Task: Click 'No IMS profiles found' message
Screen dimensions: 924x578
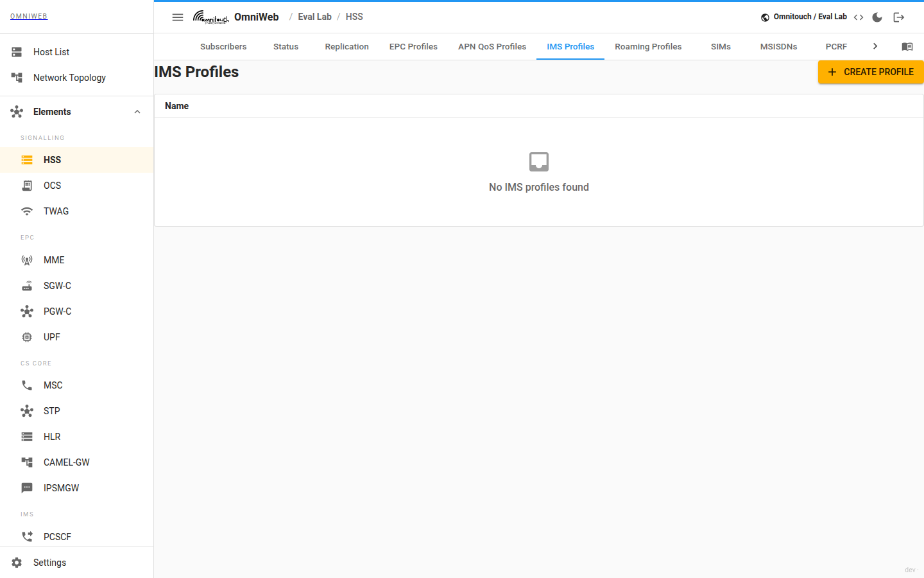Action: pos(539,188)
